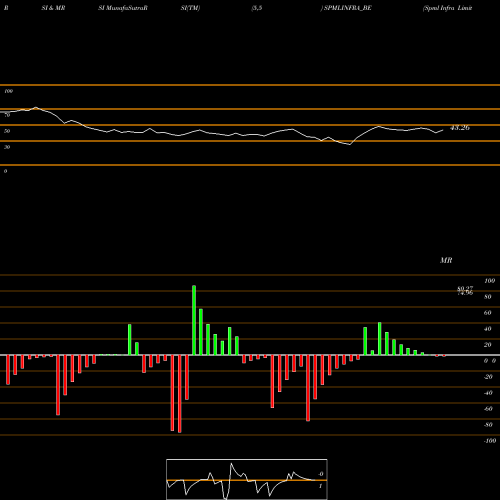The image size is (500, 500).
Task: Click the tallest green bar in MR histogram
Action: click(194, 320)
